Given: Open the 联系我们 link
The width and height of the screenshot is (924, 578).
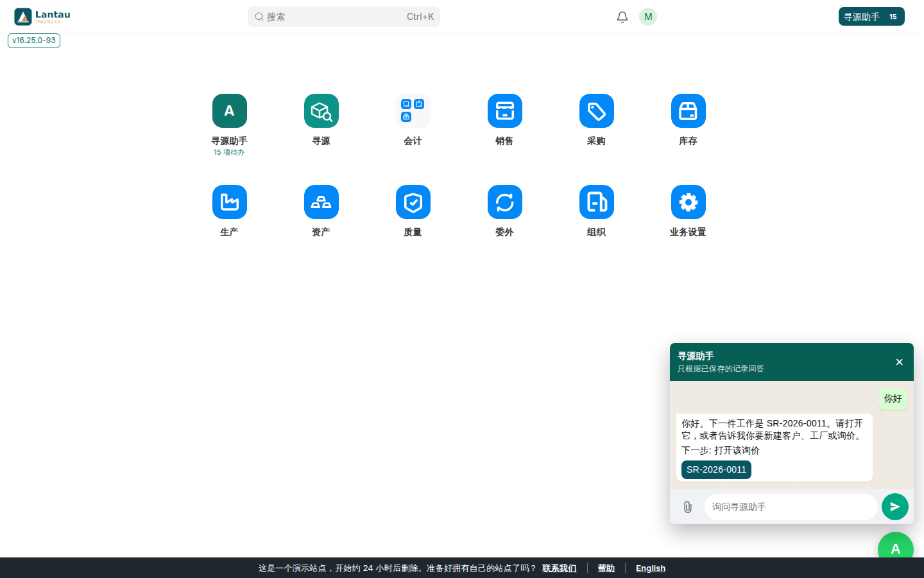Looking at the screenshot, I should coord(560,568).
